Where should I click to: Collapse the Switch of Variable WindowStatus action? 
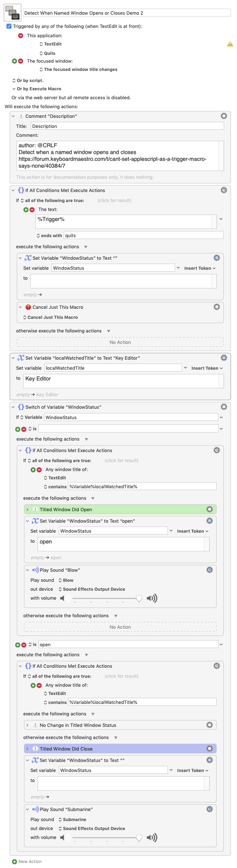click(13, 407)
